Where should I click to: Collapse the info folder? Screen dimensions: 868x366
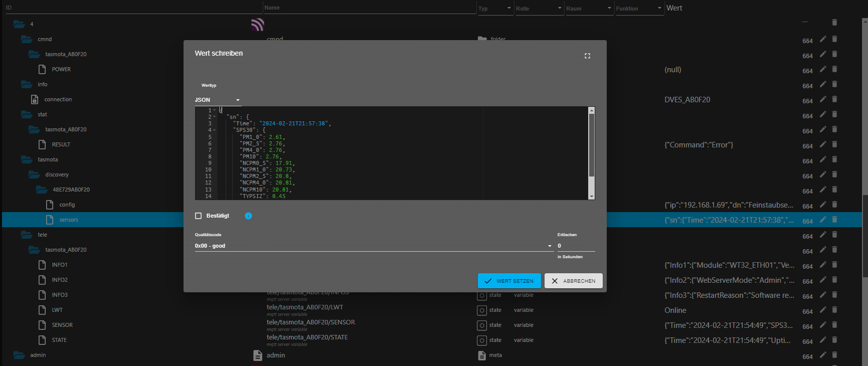pos(27,84)
